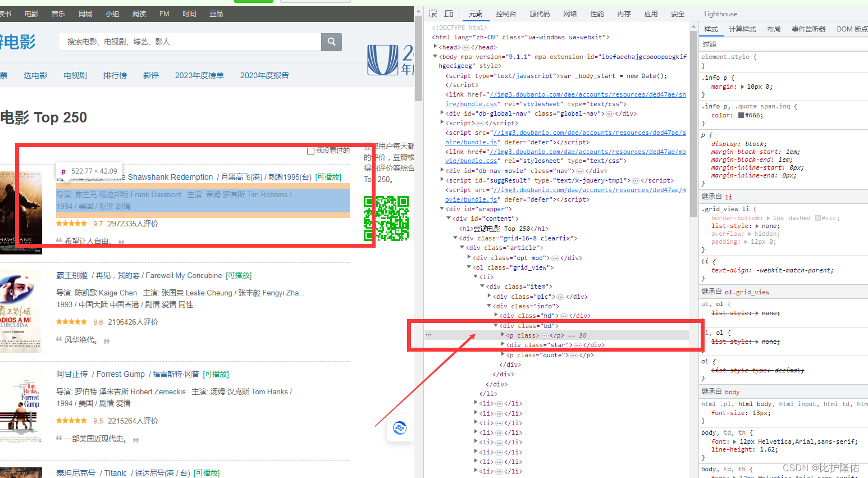Open the 性能 tab
Viewport: 868px width, 478px height.
pos(597,14)
